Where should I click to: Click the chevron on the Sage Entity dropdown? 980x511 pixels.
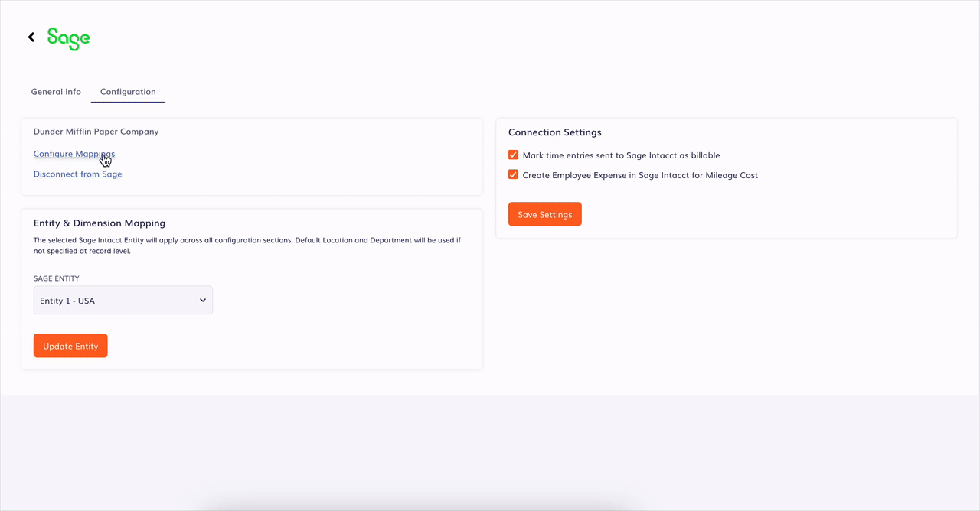(x=202, y=300)
